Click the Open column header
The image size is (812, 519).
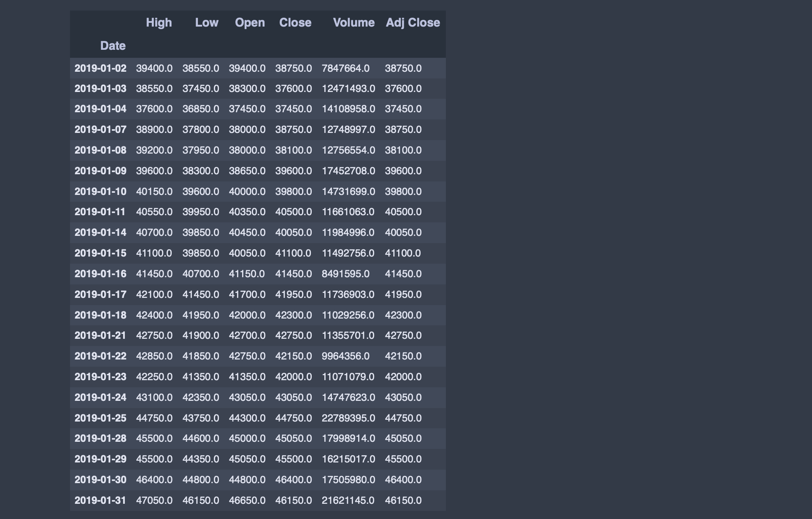coord(250,23)
